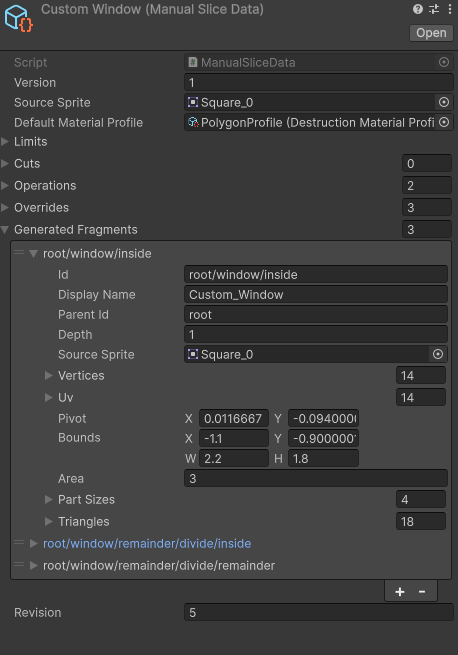The image size is (458, 655).
Task: Click the drag handle of root/window/inside
Action: pos(19,252)
